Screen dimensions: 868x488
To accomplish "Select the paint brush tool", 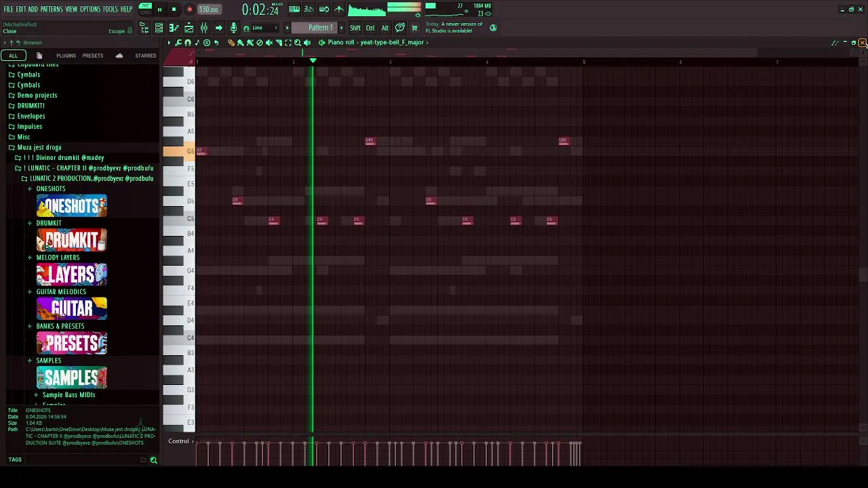I will pyautogui.click(x=241, y=43).
